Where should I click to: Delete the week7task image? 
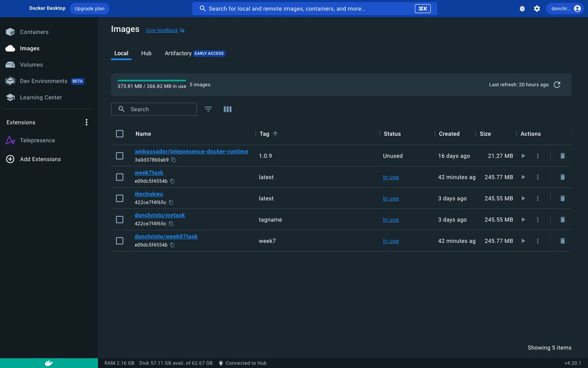pyautogui.click(x=563, y=177)
